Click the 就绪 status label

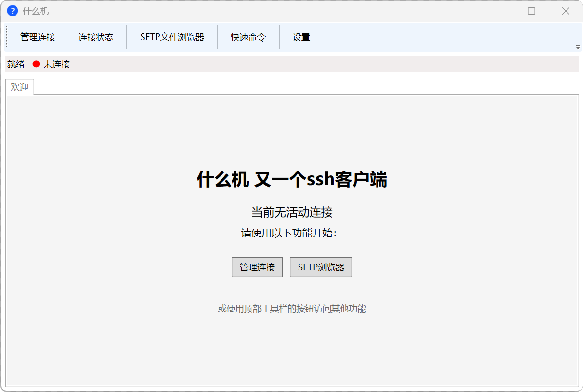[16, 64]
